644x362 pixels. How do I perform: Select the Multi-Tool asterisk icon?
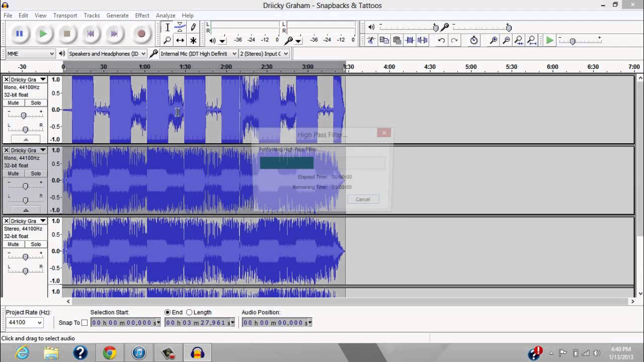[x=193, y=40]
